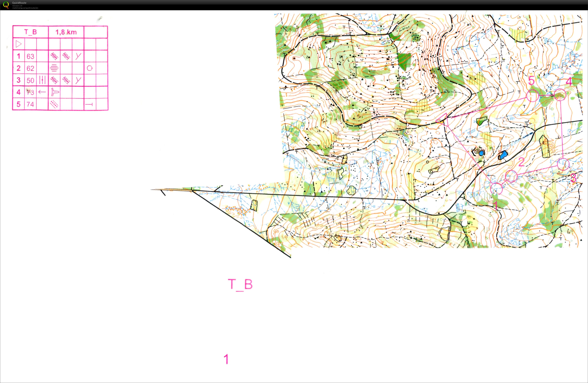
Task: Select control code '62' in row 2
Action: click(x=30, y=68)
